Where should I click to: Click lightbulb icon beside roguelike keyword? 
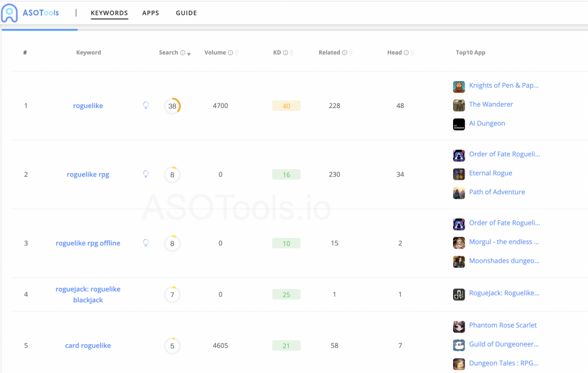click(146, 105)
